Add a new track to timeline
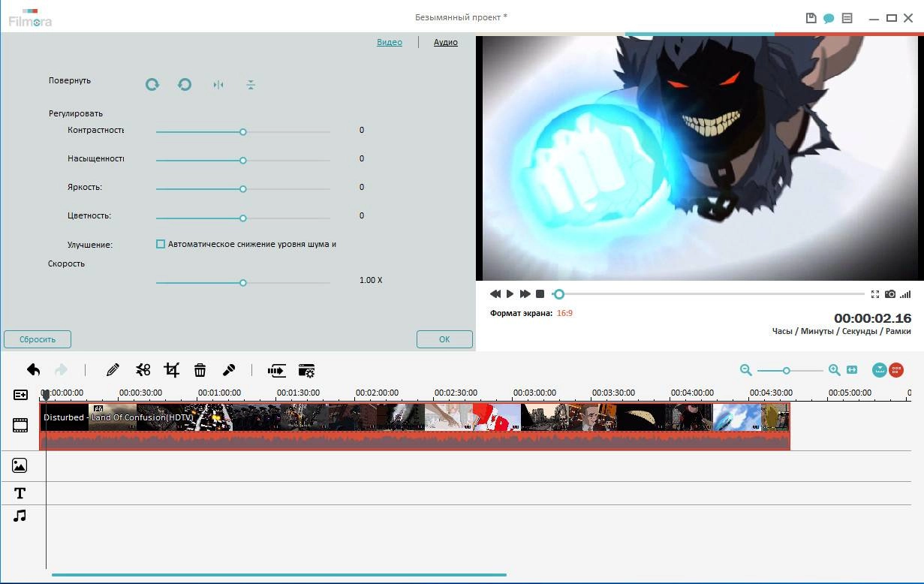Viewport: 924px width, 584px height. pos(20,394)
